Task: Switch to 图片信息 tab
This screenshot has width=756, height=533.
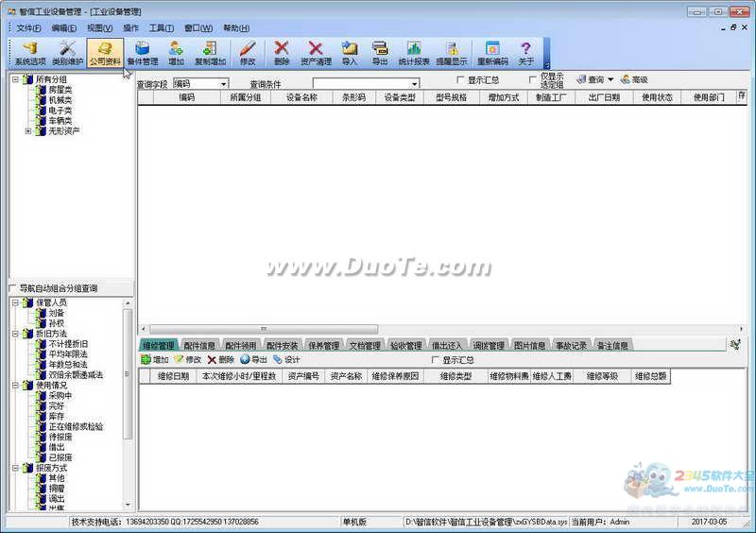Action: pyautogui.click(x=529, y=345)
